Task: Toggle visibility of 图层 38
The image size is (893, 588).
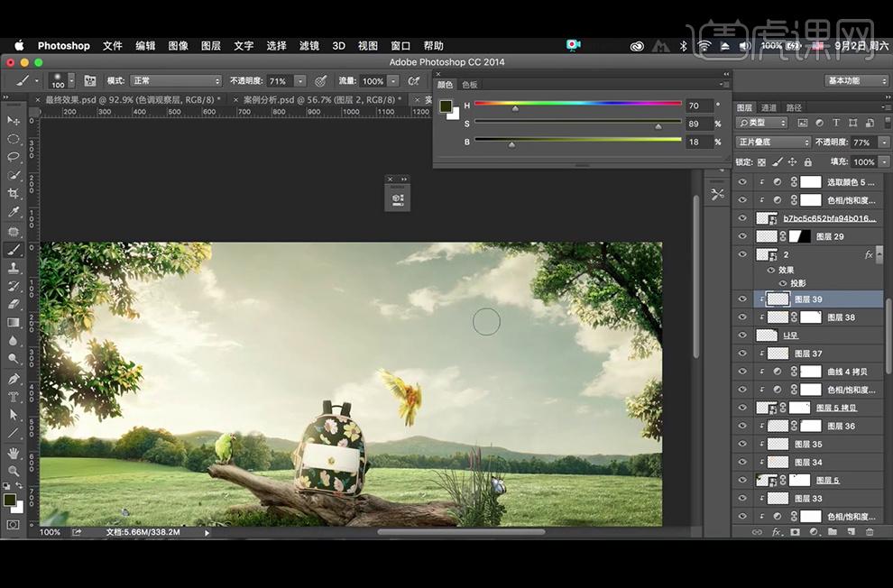Action: 742,317
